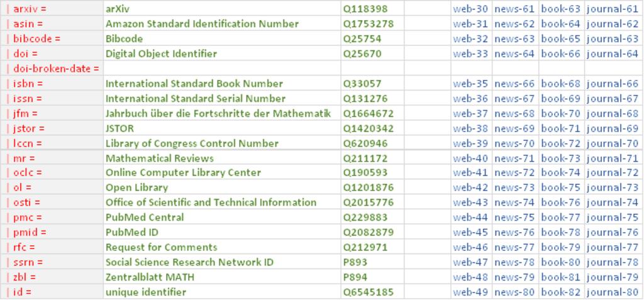This screenshot has height=300, width=644.
Task: Click the Q25754 value
Action: [362, 39]
